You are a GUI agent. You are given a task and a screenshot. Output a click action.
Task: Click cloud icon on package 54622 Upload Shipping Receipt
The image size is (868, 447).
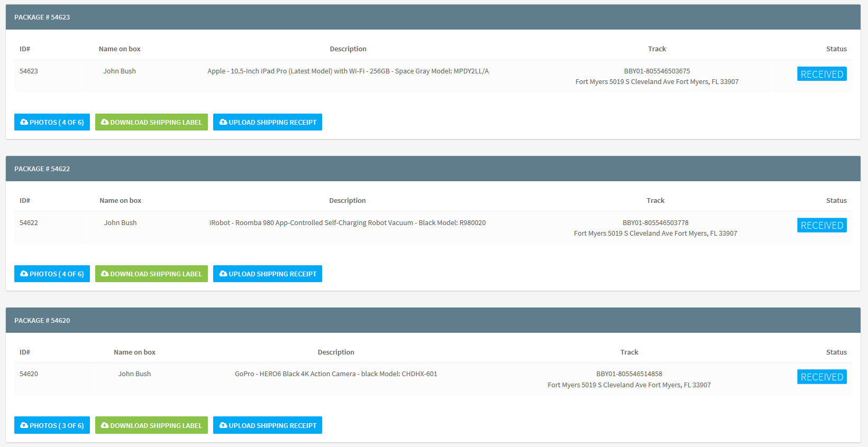[223, 274]
